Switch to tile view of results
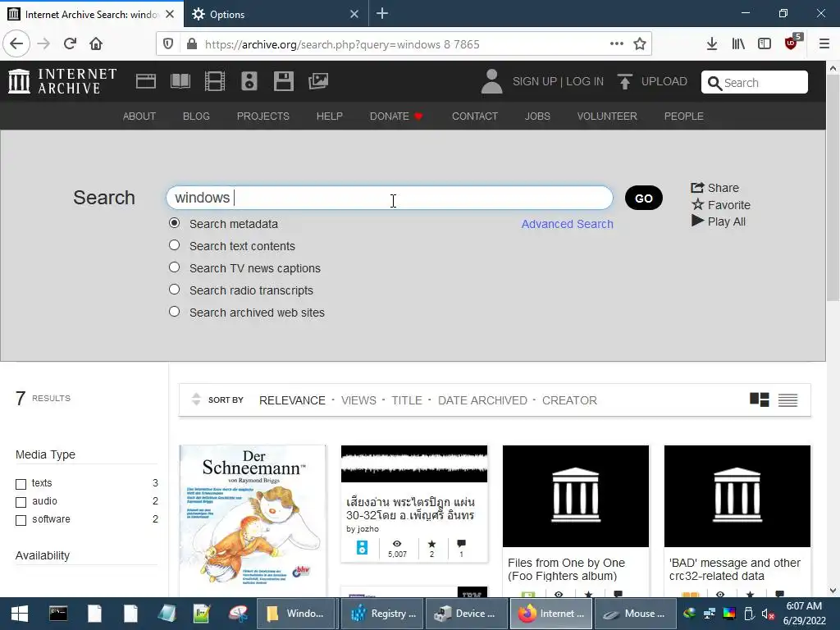This screenshot has width=840, height=630. [759, 399]
